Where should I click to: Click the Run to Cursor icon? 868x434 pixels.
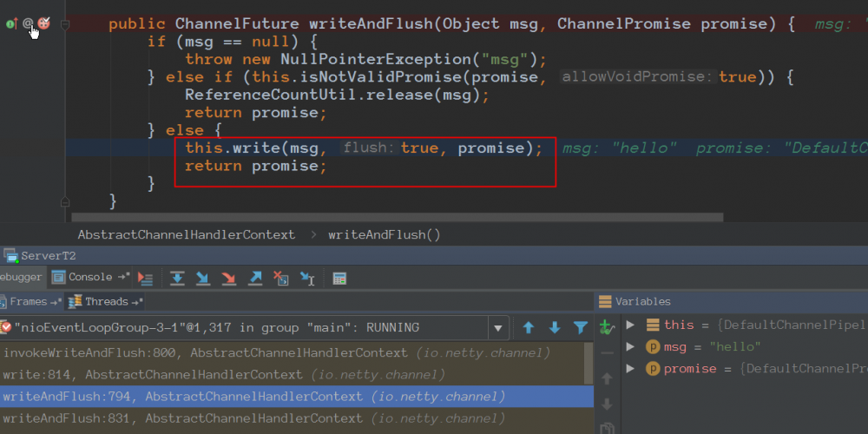[307, 278]
